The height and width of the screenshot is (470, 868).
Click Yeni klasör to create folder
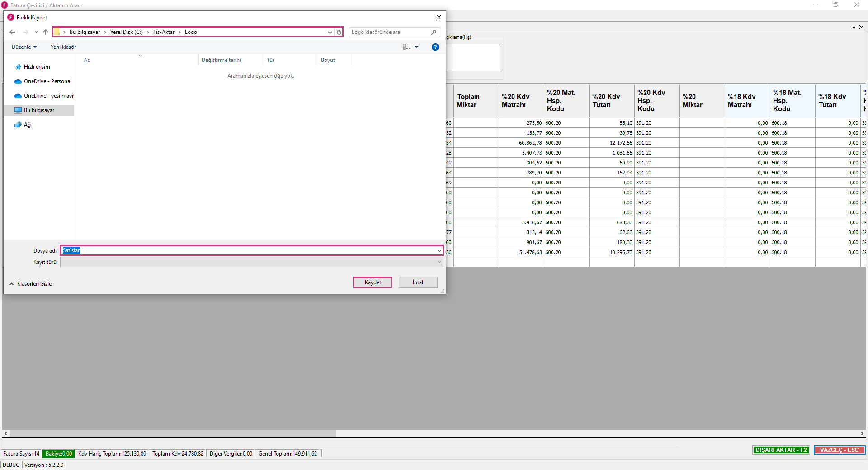click(63, 47)
